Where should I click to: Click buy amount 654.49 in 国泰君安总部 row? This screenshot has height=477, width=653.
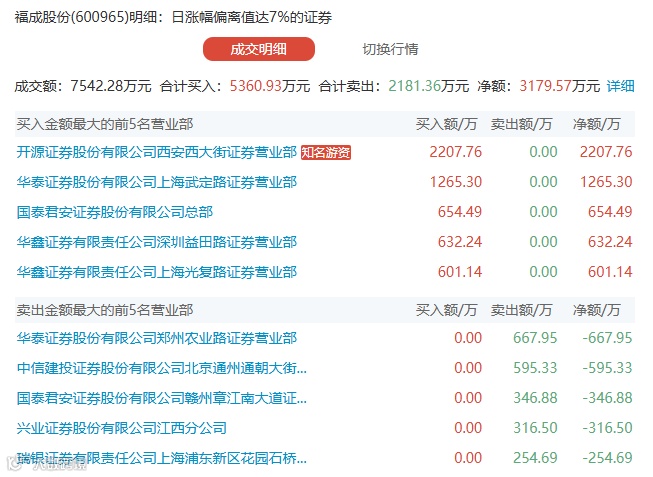point(460,212)
